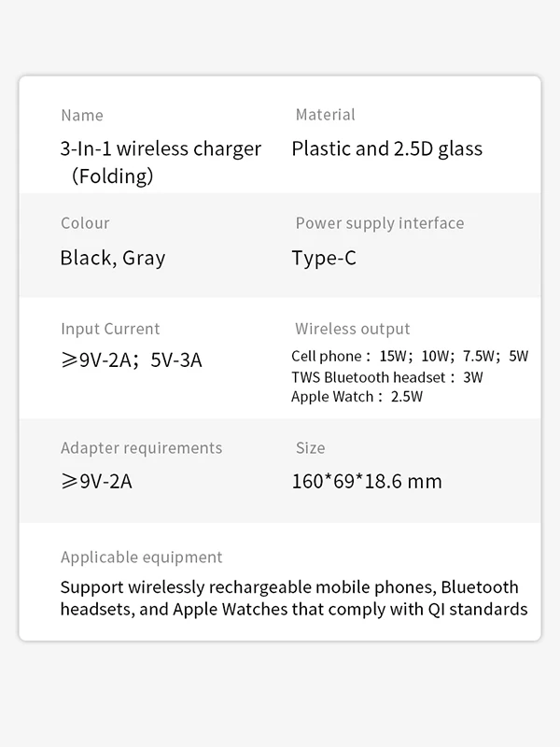Viewport: 560px width, 747px height.
Task: Click the Wireless output heading
Action: point(352,329)
